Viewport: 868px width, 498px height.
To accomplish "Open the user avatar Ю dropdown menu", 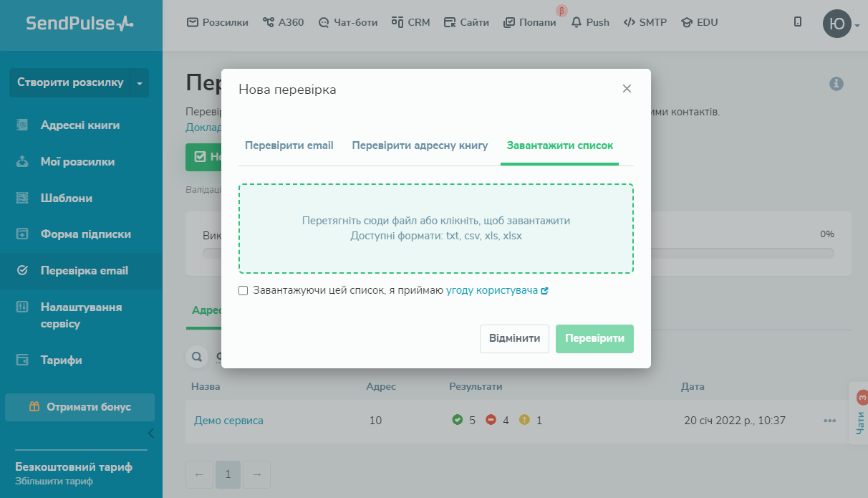I will click(x=836, y=24).
